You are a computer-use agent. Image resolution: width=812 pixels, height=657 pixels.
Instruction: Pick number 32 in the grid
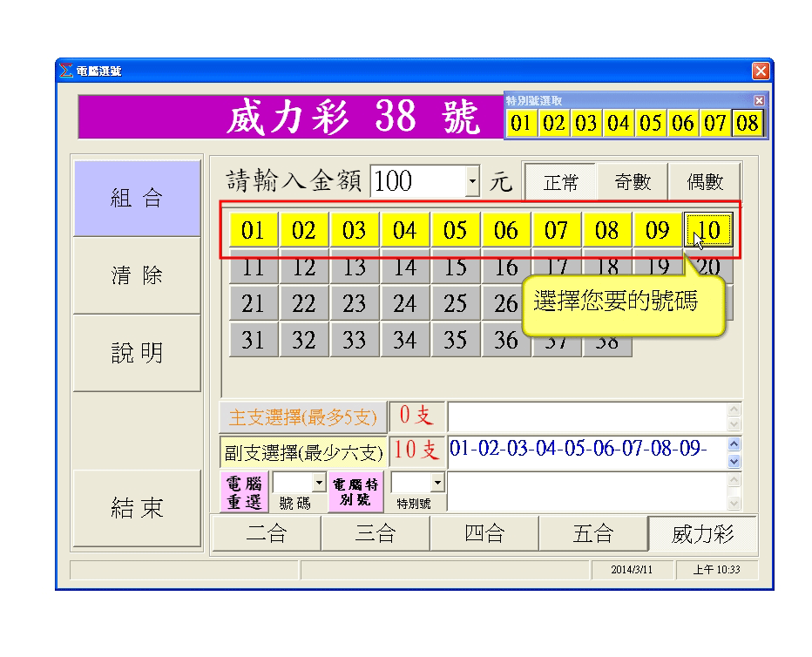pos(303,340)
